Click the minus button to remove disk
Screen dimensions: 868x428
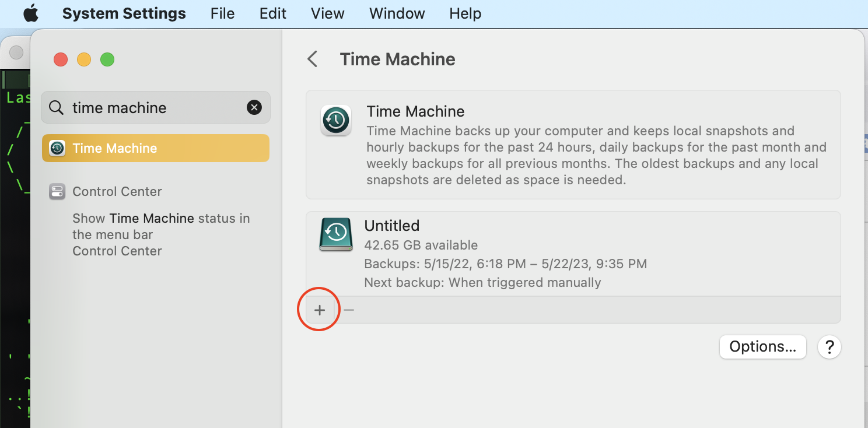point(349,310)
